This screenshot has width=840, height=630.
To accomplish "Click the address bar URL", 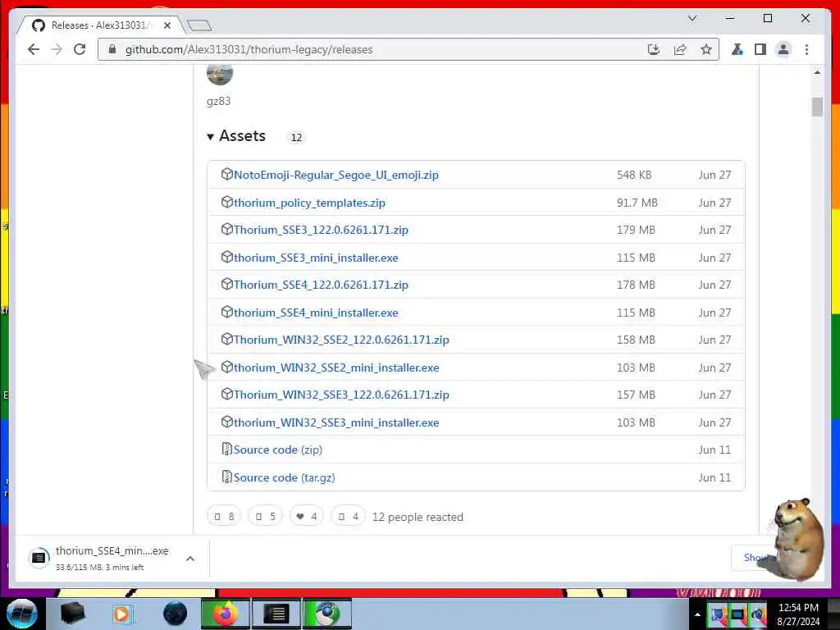I will click(249, 50).
